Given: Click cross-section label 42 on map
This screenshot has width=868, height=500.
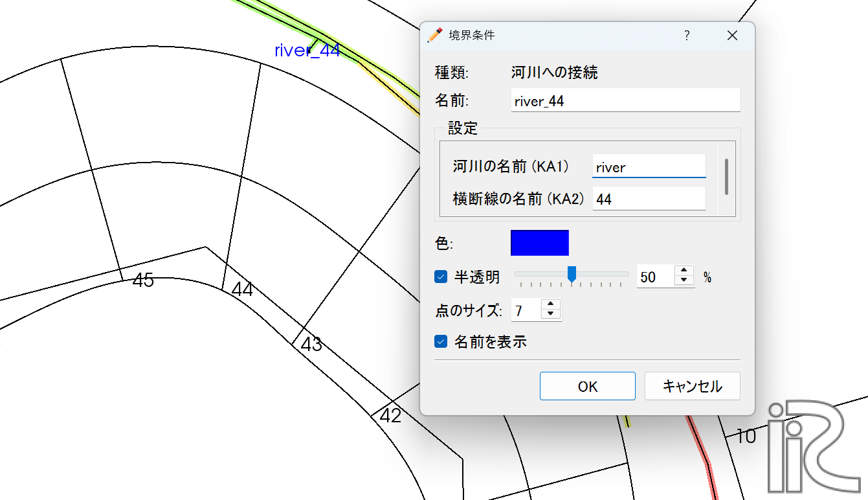Looking at the screenshot, I should pos(390,415).
